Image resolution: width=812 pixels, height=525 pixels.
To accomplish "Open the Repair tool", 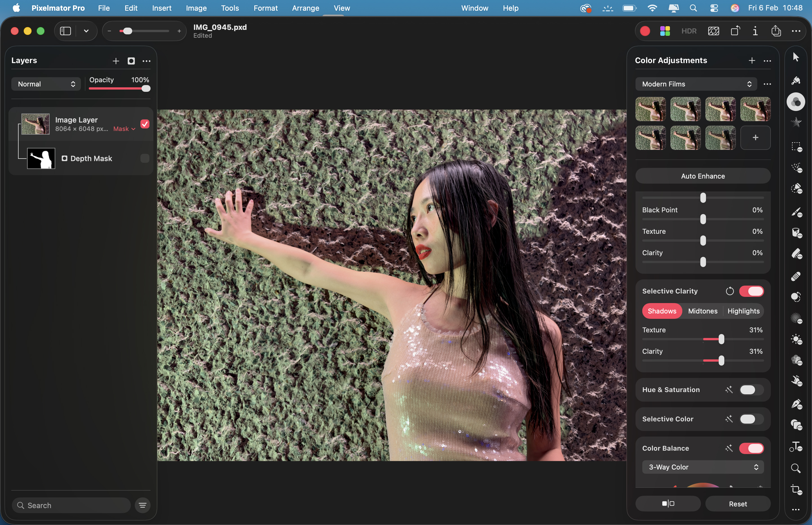I will (x=796, y=276).
